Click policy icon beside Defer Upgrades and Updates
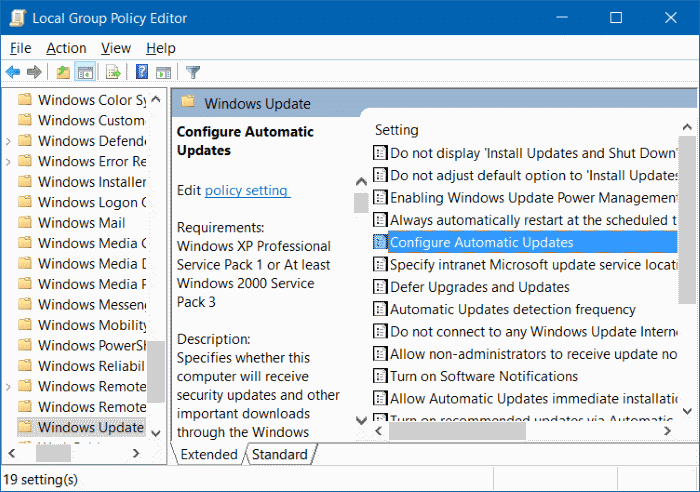Viewport: 700px width, 492px height. pos(380,287)
